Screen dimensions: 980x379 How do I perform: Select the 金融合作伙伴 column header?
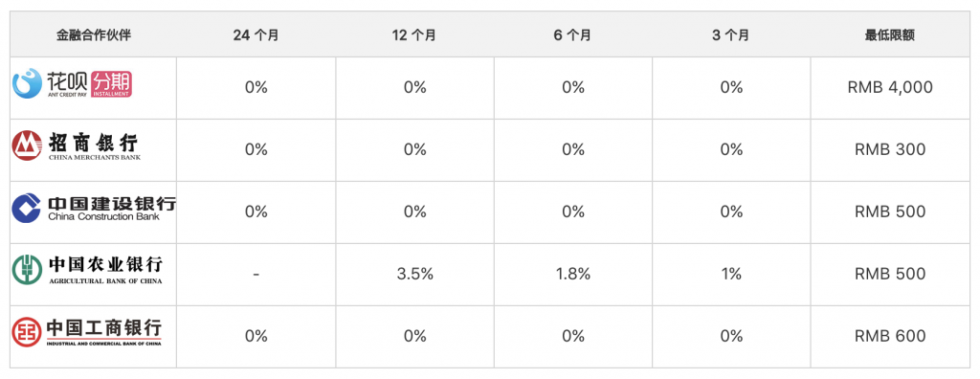93,35
